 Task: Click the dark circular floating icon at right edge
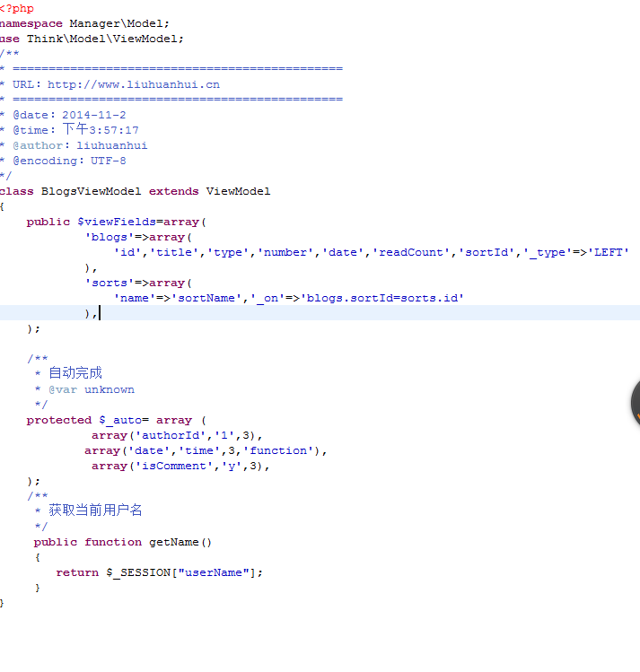[x=636, y=403]
